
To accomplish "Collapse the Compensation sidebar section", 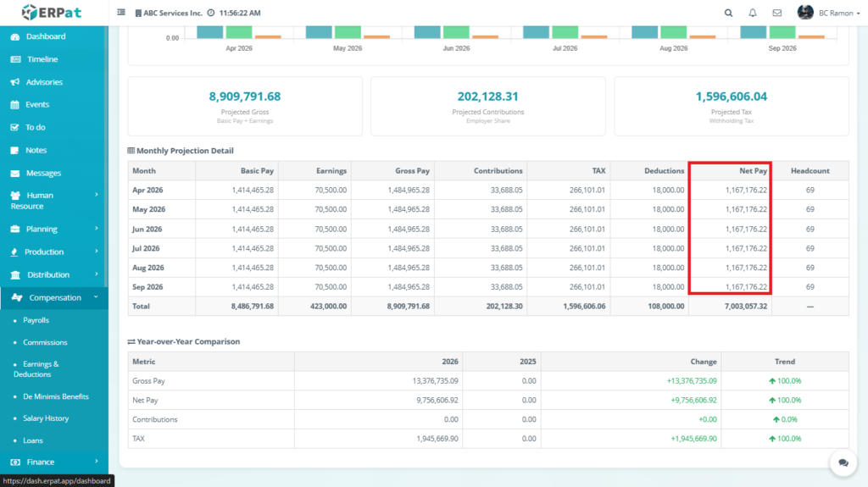I will [x=54, y=297].
